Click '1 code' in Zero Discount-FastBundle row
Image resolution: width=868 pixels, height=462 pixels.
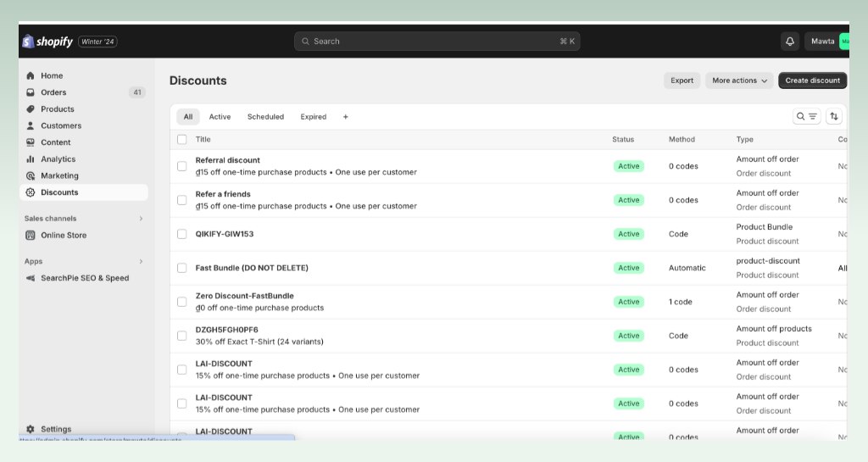tap(681, 302)
